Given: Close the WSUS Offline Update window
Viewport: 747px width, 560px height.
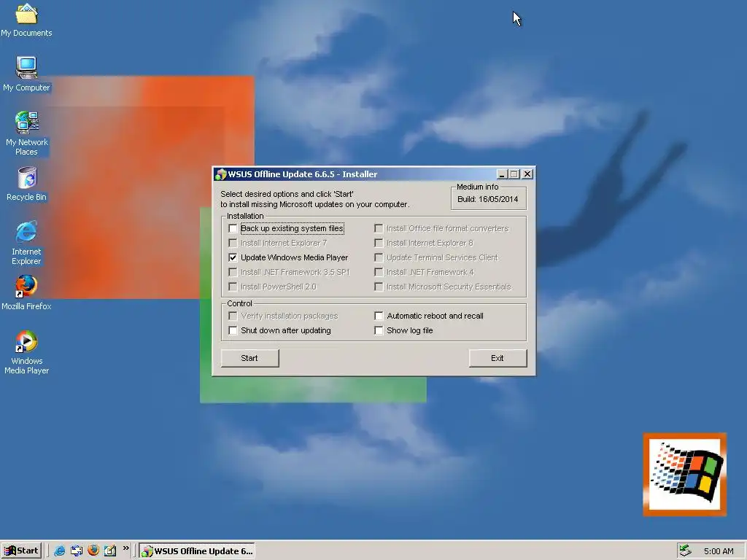Looking at the screenshot, I should 527,174.
